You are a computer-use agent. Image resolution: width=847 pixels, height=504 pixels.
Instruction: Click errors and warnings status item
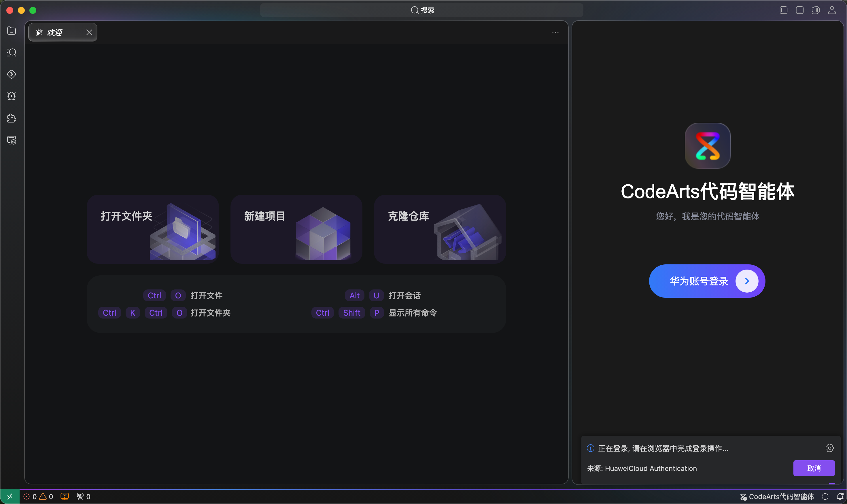(38, 497)
